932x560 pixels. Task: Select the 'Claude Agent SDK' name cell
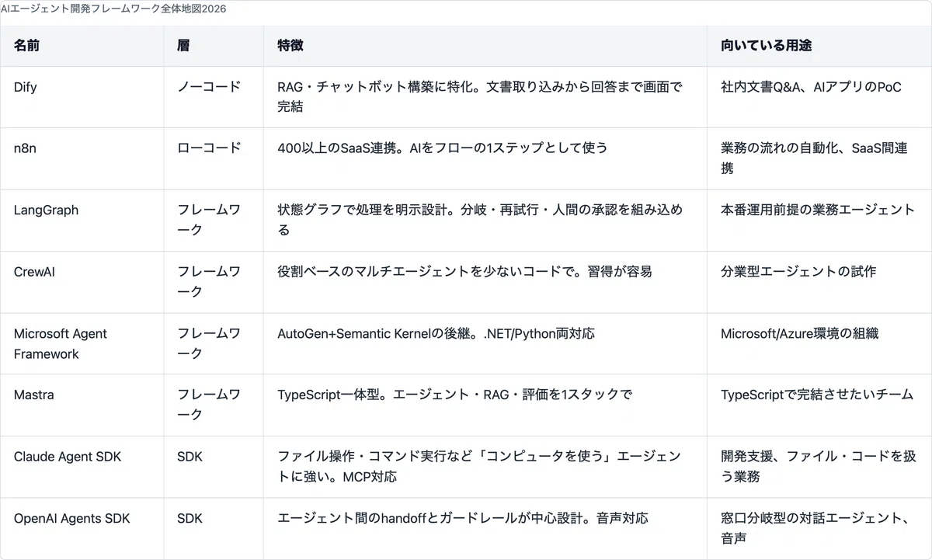click(x=82, y=467)
